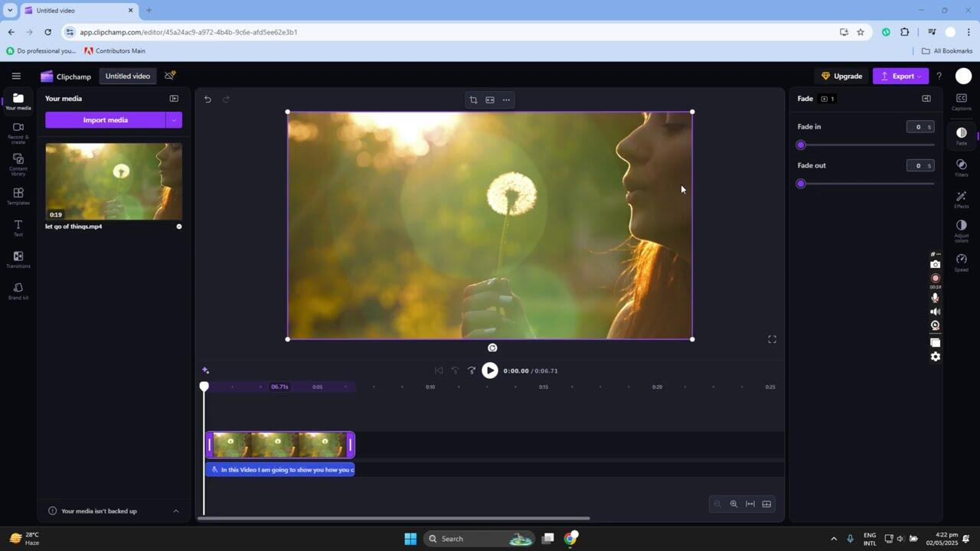Expand the Import media dropdown arrow
980x551 pixels.
(x=174, y=120)
